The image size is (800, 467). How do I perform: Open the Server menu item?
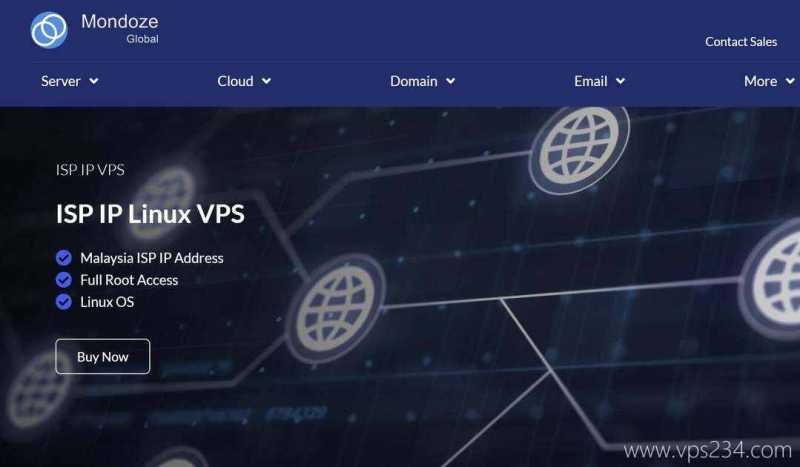(x=61, y=81)
